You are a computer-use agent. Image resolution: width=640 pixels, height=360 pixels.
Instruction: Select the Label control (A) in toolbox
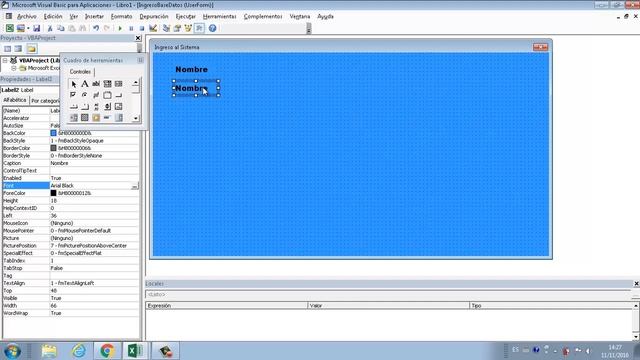pyautogui.click(x=84, y=84)
